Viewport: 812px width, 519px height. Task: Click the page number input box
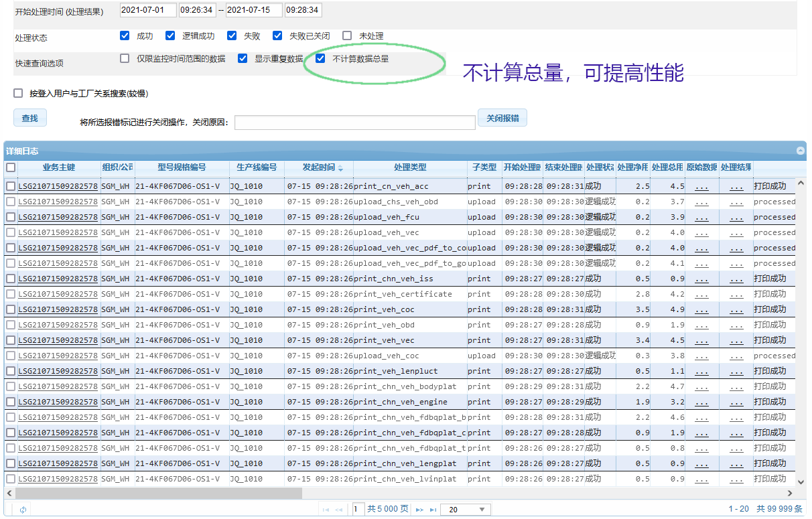358,510
